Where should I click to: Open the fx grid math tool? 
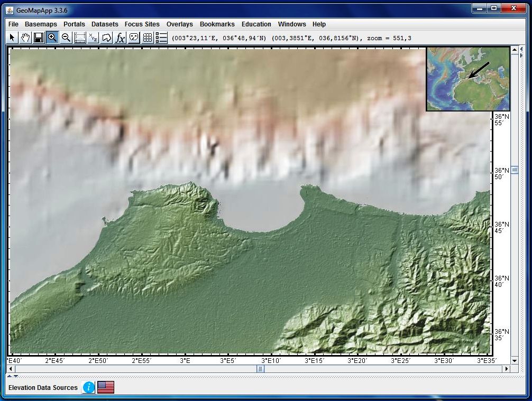121,38
